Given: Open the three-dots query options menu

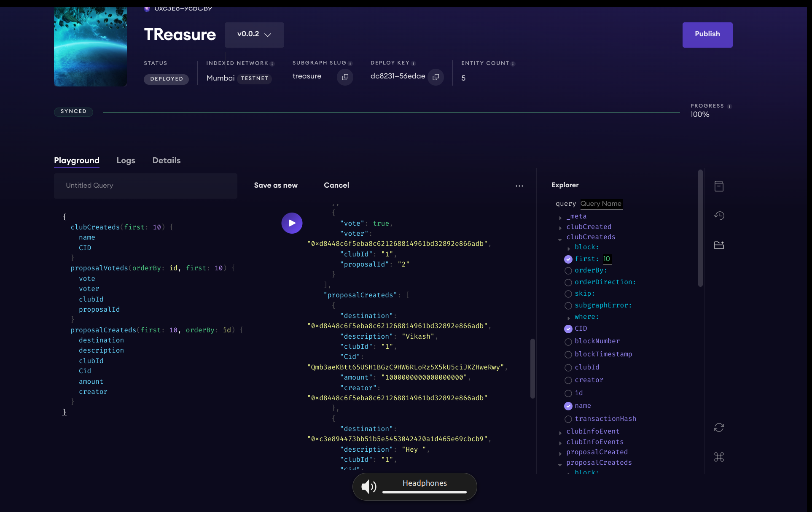Looking at the screenshot, I should pyautogui.click(x=519, y=186).
